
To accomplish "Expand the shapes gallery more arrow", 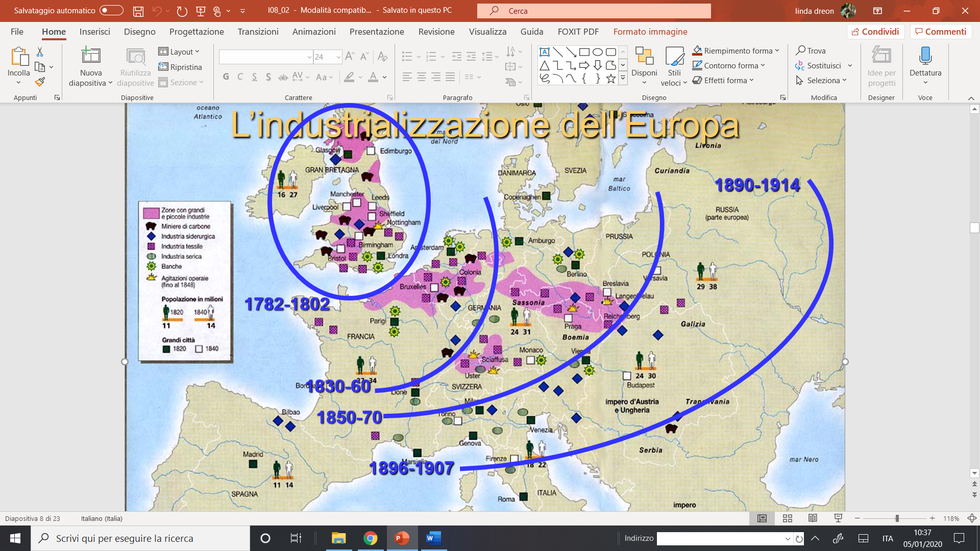I will click(623, 78).
